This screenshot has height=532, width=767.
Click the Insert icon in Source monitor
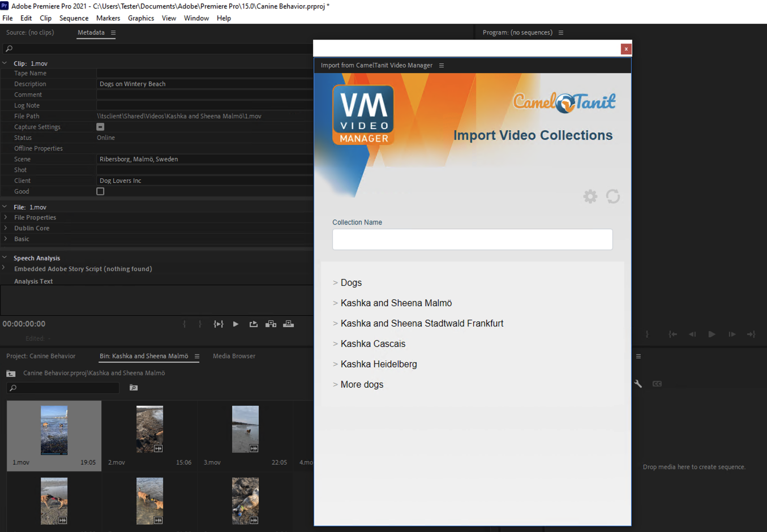271,324
